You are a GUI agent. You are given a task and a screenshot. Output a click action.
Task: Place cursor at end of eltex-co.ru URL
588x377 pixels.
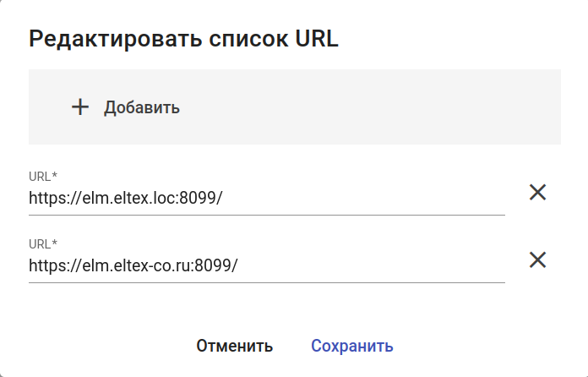(239, 266)
